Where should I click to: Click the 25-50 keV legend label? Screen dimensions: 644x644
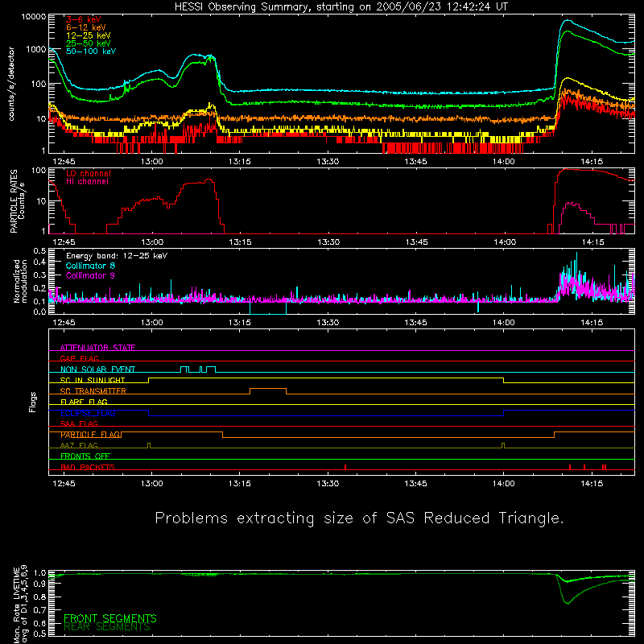point(89,43)
